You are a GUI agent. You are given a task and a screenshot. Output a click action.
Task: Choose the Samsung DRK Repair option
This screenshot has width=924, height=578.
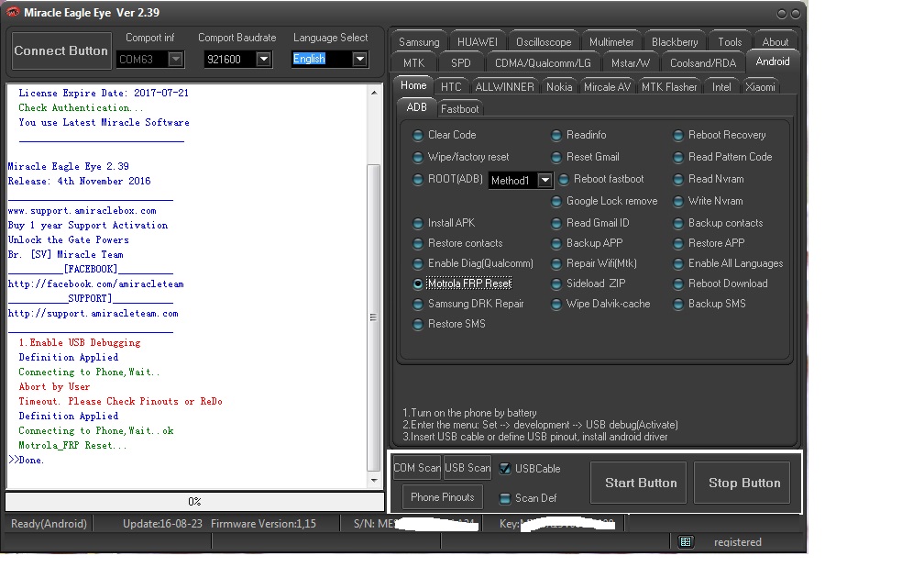click(x=418, y=304)
